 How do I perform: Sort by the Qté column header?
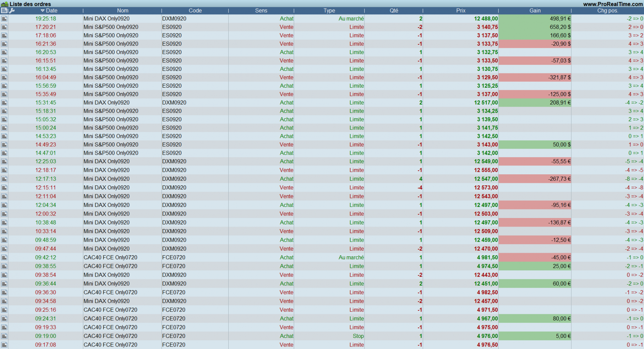[x=394, y=11]
